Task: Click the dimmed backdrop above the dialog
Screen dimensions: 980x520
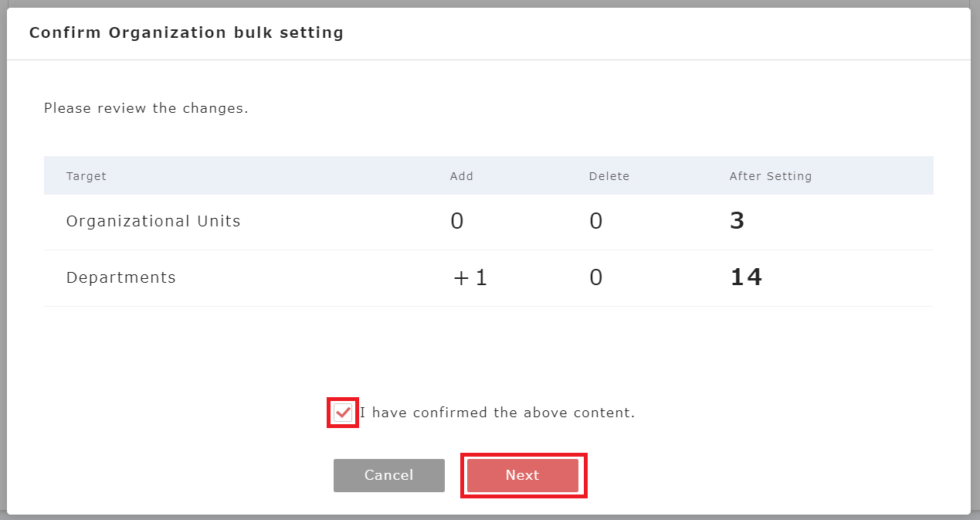Action: 490,3
